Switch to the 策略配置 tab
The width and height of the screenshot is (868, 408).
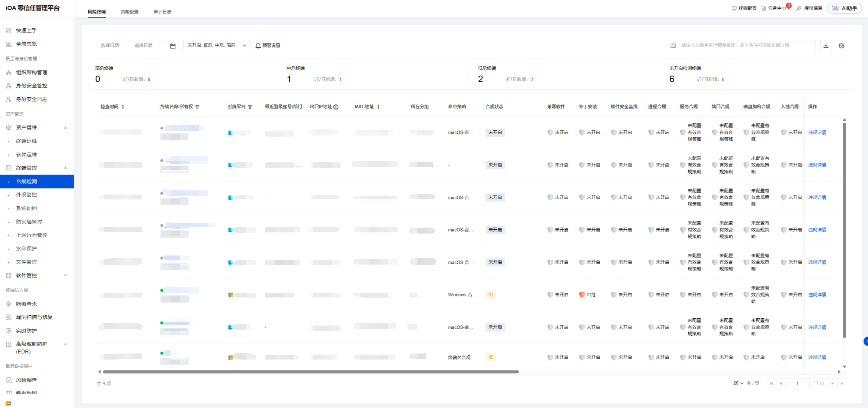tap(130, 12)
